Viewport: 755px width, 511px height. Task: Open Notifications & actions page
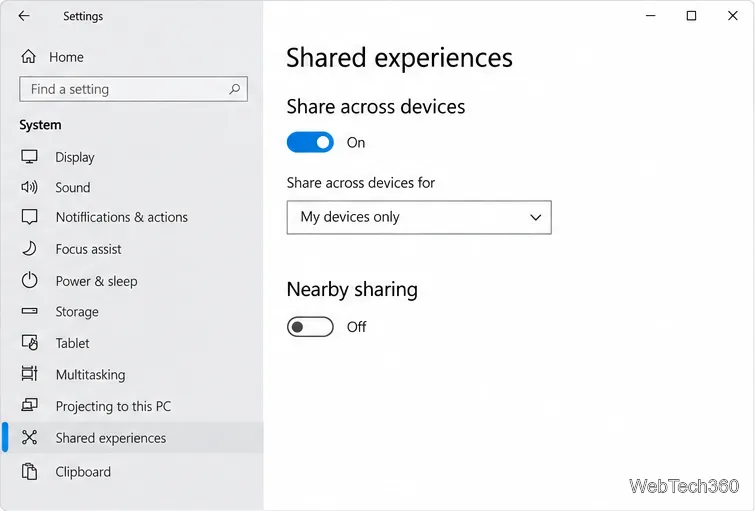(122, 217)
